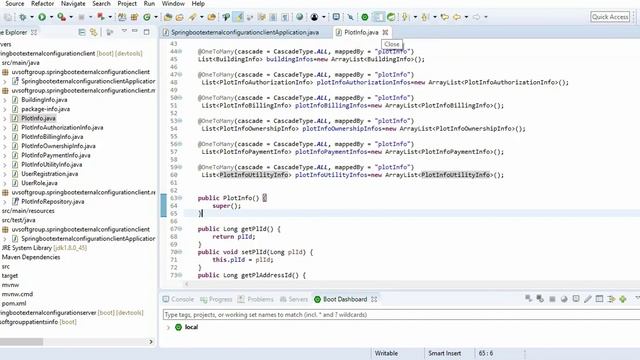Switch to the Problems tab

coord(256,299)
